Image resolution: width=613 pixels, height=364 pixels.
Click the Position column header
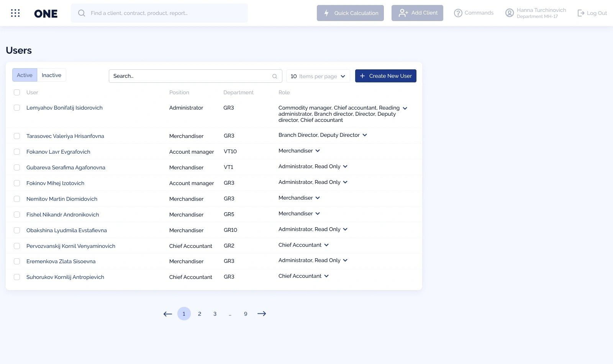(179, 92)
